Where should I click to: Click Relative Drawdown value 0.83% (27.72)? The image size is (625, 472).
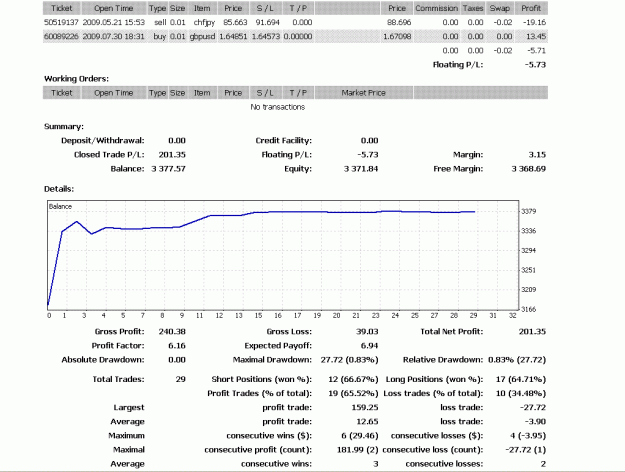517,360
